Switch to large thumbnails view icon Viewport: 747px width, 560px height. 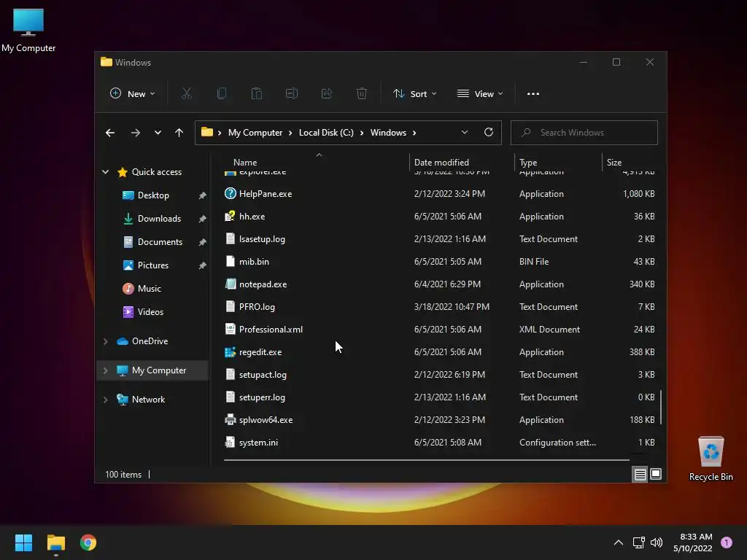[x=656, y=474]
